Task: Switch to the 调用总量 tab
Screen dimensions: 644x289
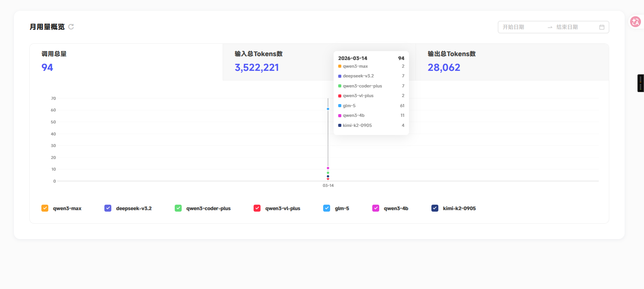Action: 126,62
